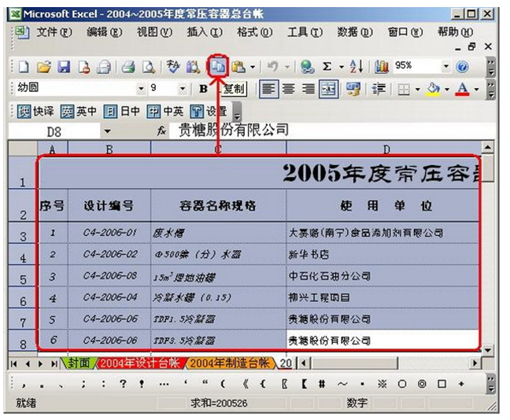The image size is (510, 420).
Task: Click the Merge and Center icon
Action: [328, 89]
